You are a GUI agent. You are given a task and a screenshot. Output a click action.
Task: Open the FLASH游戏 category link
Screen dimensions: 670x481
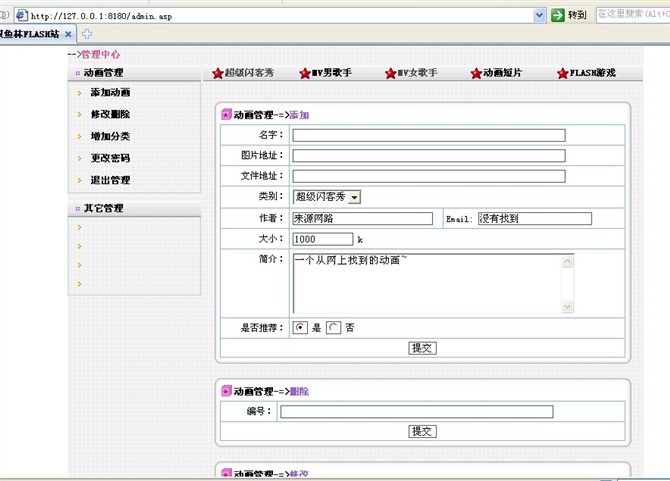tap(593, 73)
